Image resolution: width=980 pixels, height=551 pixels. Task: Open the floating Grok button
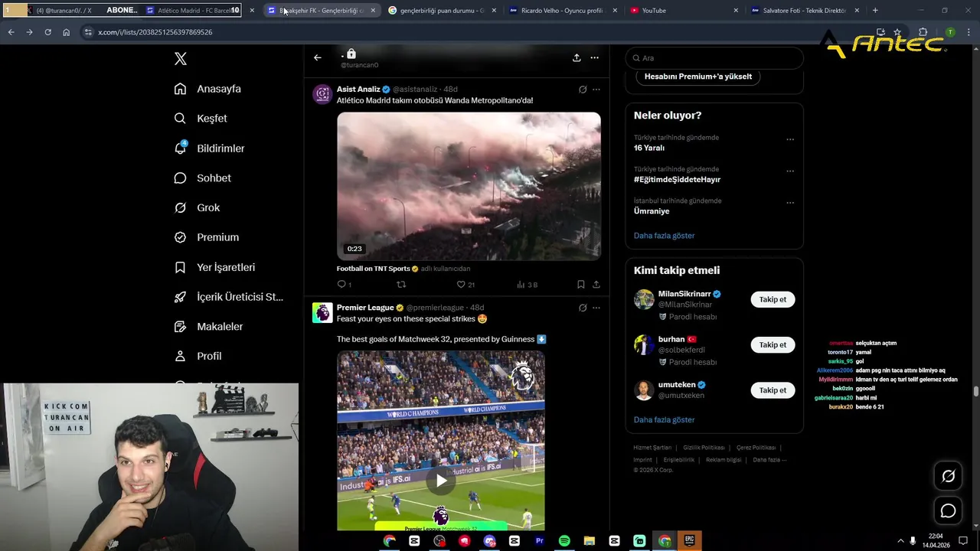point(948,476)
